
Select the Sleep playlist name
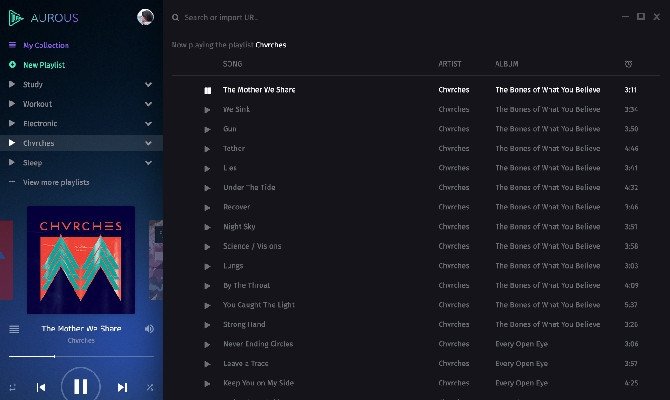tap(32, 163)
